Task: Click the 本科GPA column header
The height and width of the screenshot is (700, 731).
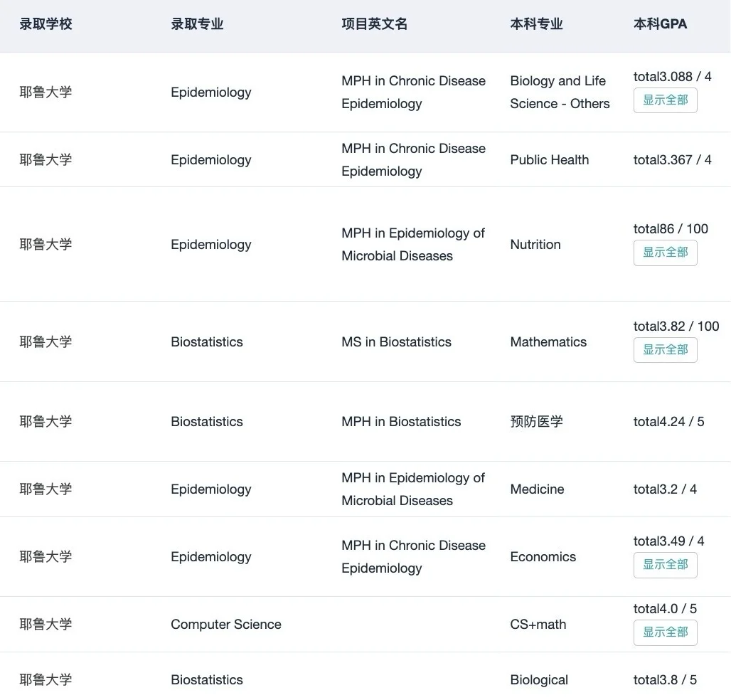Action: coord(660,23)
